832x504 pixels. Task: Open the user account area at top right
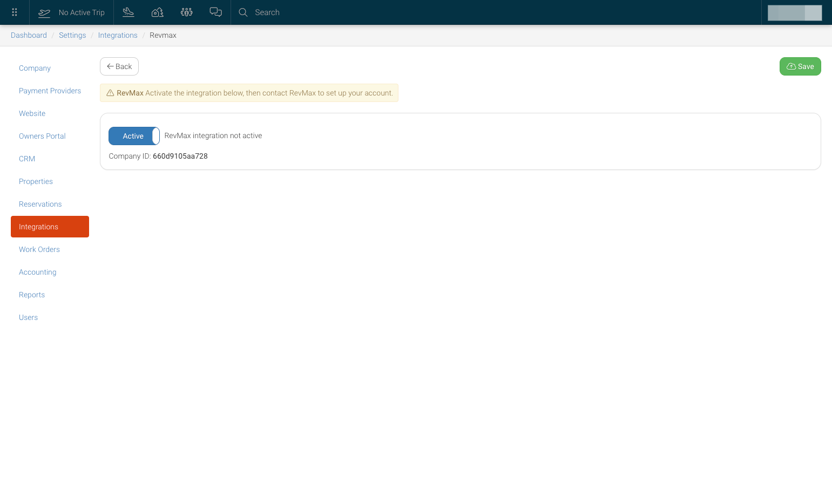pos(795,12)
